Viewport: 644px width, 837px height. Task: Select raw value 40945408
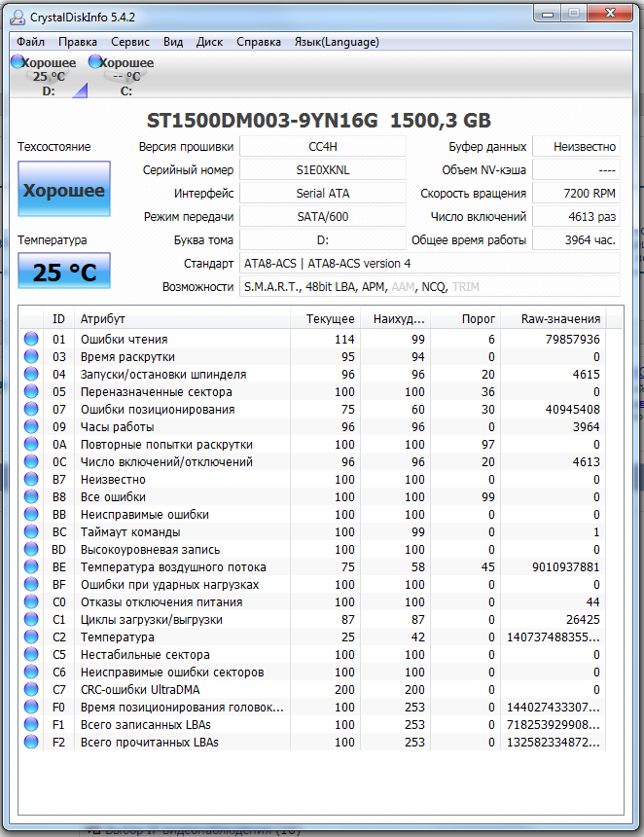click(573, 410)
